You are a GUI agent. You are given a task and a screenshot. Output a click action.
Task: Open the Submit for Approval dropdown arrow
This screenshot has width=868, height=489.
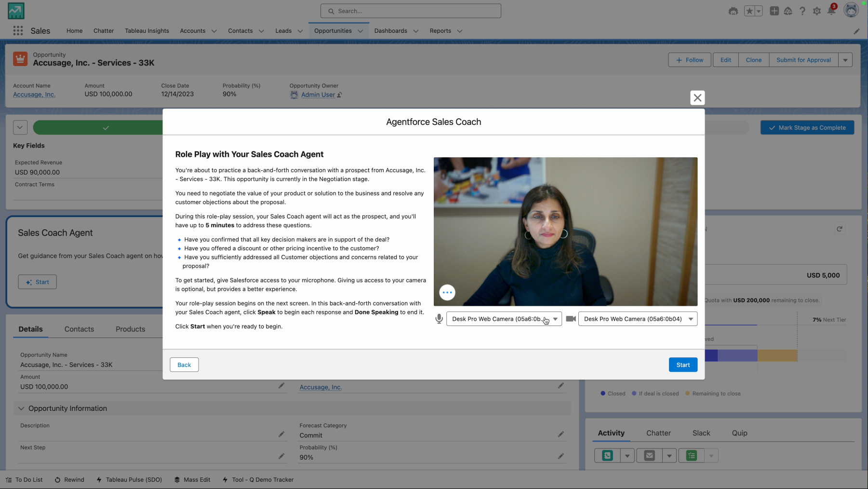pos(845,60)
